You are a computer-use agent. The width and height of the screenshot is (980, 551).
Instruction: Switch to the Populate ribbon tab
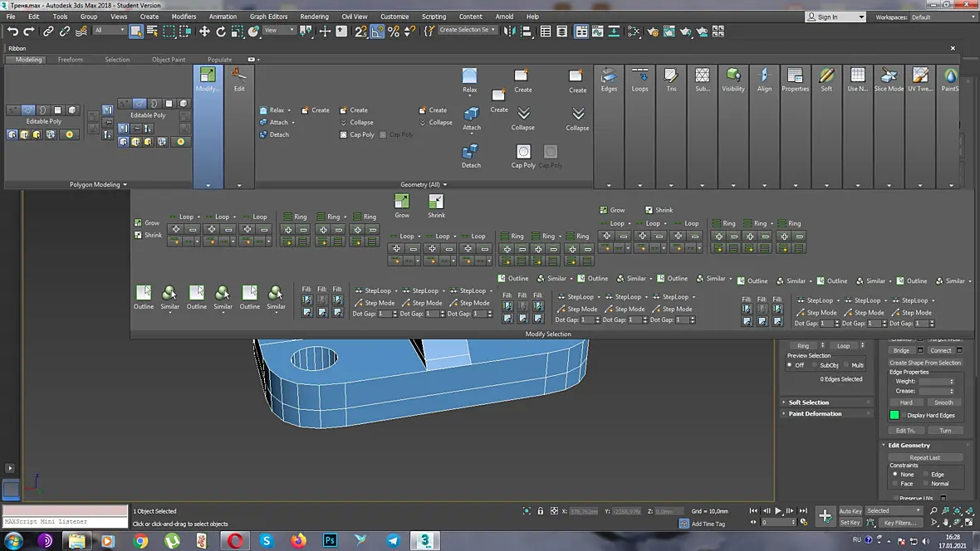click(219, 60)
